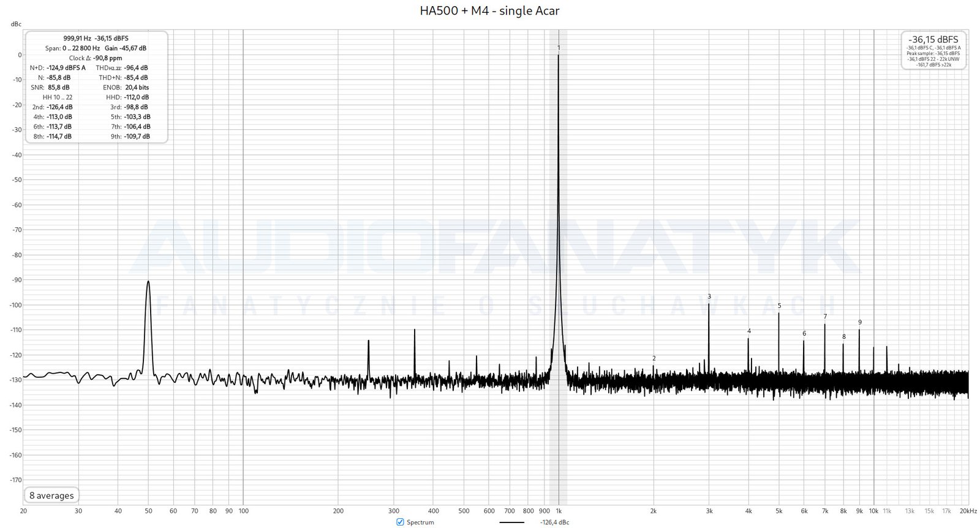Click the black trace line sample in legend
The width and height of the screenshot is (980, 528).
pos(511,522)
